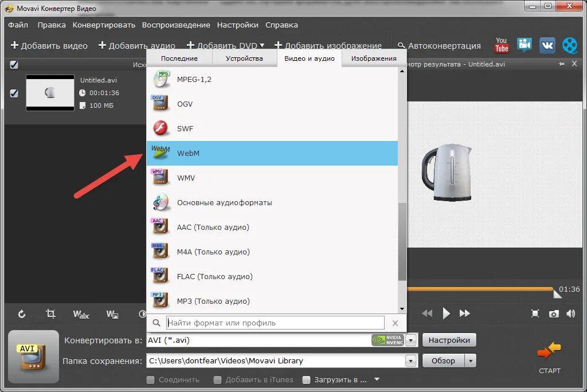Image resolution: width=587 pixels, height=392 pixels.
Task: Click the format list scroll down arrow
Action: pyautogui.click(x=402, y=309)
